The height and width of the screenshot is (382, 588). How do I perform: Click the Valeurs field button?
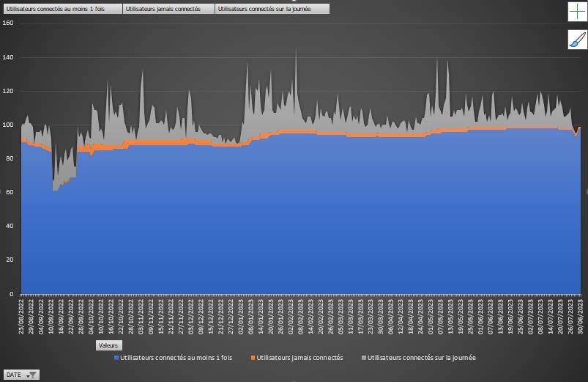[108, 345]
